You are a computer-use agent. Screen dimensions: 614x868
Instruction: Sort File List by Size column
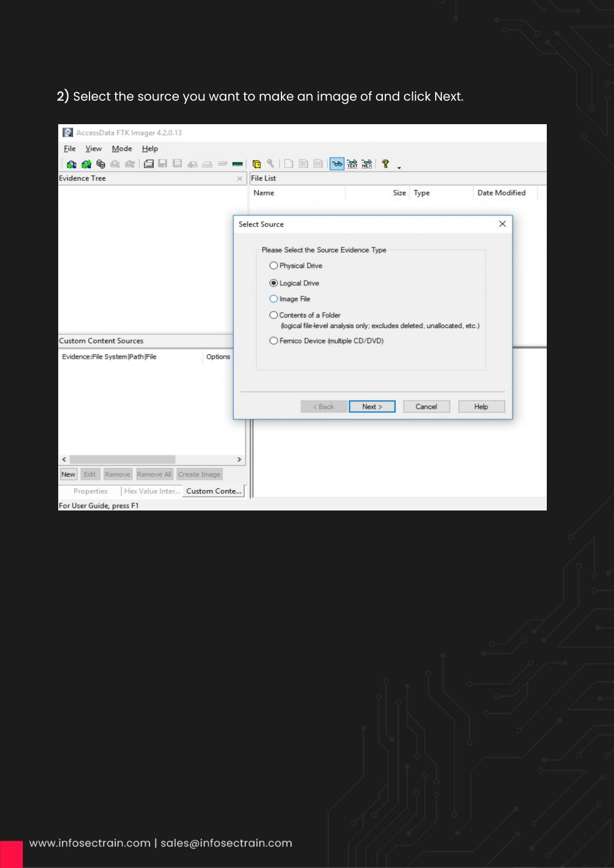[378, 193]
